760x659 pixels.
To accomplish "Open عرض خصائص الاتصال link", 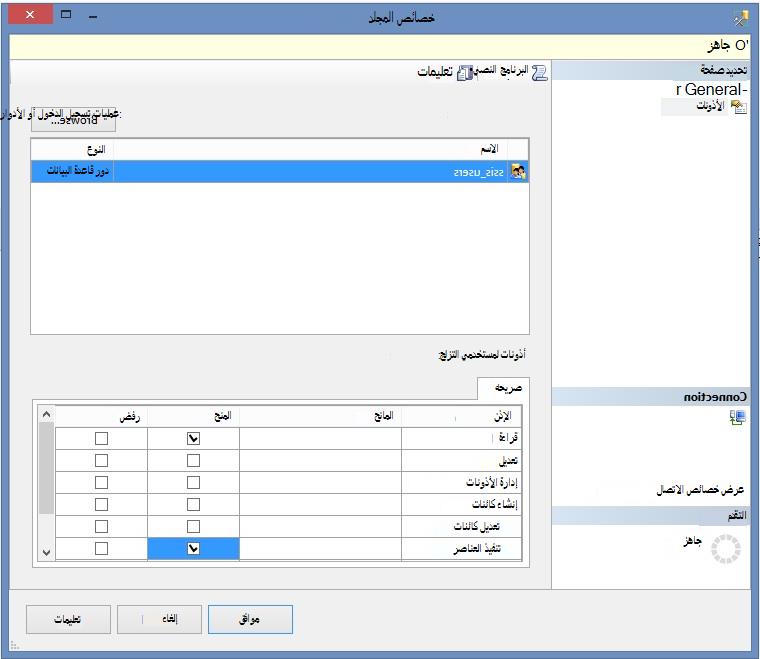I will (x=700, y=490).
